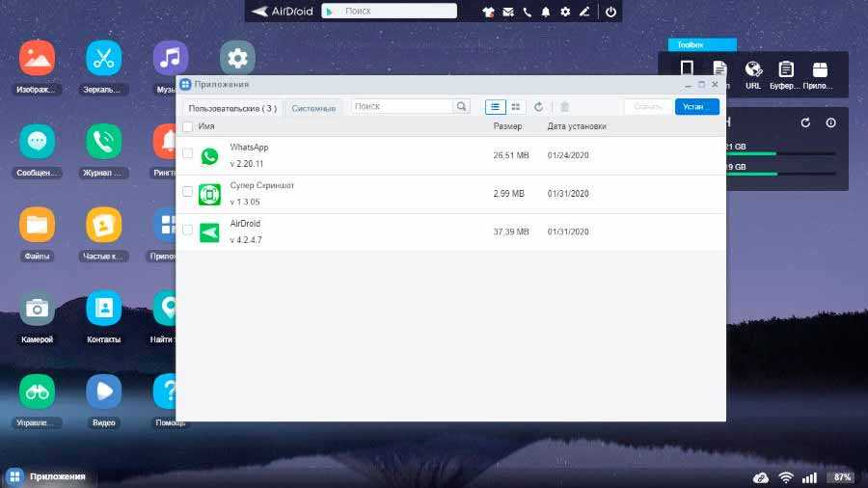Click the blue Установить button
Image resolution: width=868 pixels, height=488 pixels.
click(x=696, y=107)
